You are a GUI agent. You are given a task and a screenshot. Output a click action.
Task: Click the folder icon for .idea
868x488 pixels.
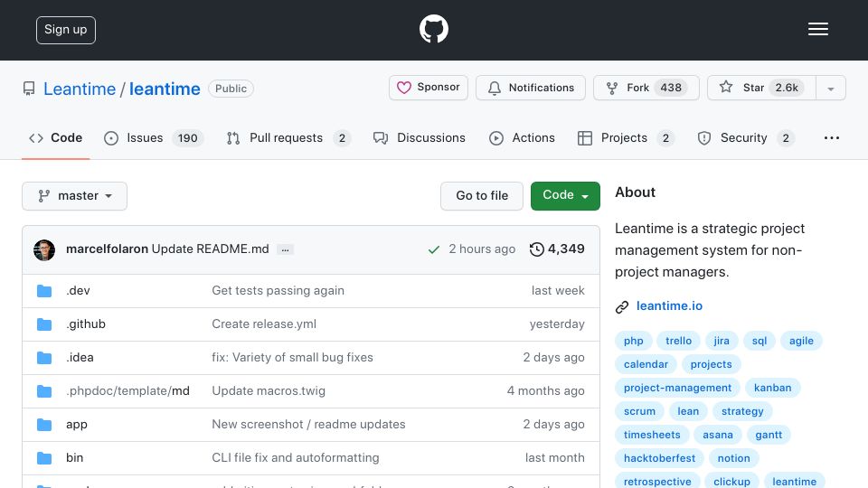[x=44, y=358]
